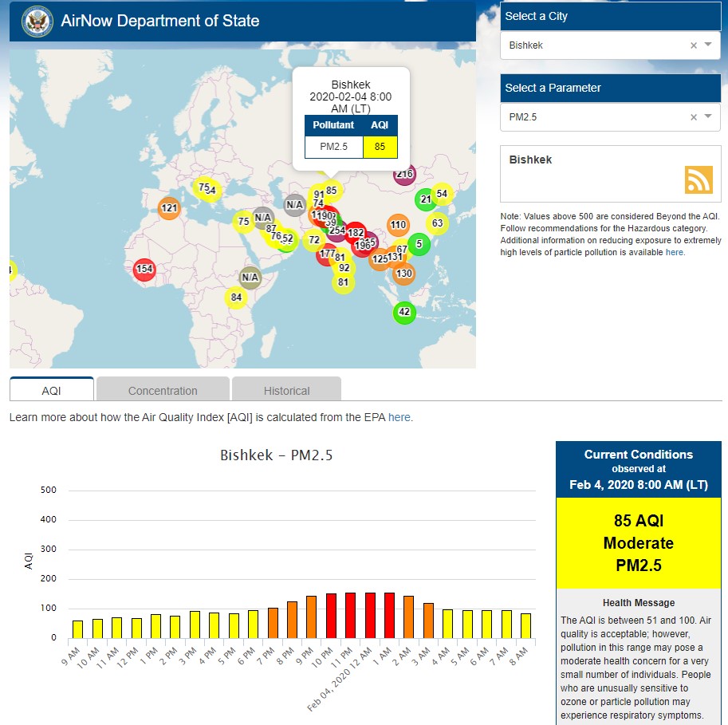Screen dimensions: 728x725
Task: Click the orange 130 map marker
Action: click(x=403, y=274)
